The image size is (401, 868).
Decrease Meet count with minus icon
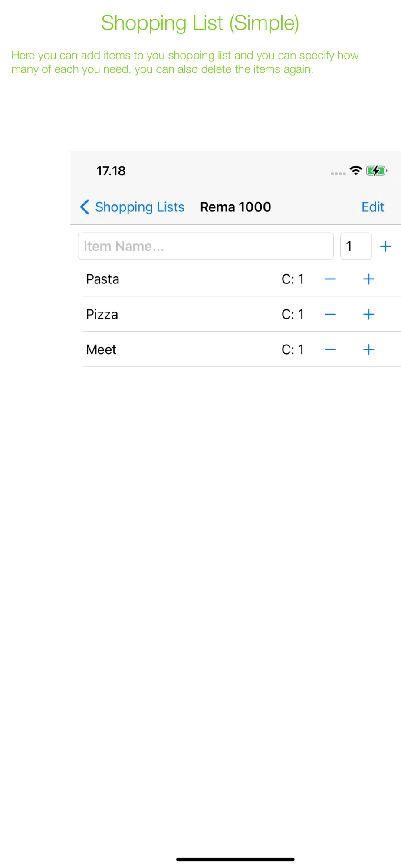pyautogui.click(x=330, y=350)
